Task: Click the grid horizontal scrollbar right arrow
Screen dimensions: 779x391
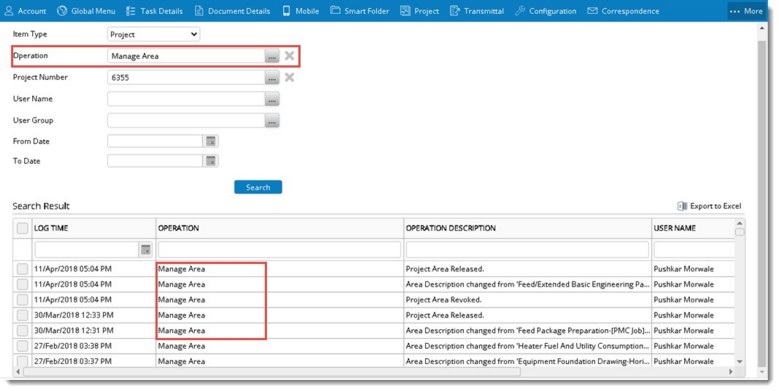Action: [731, 372]
